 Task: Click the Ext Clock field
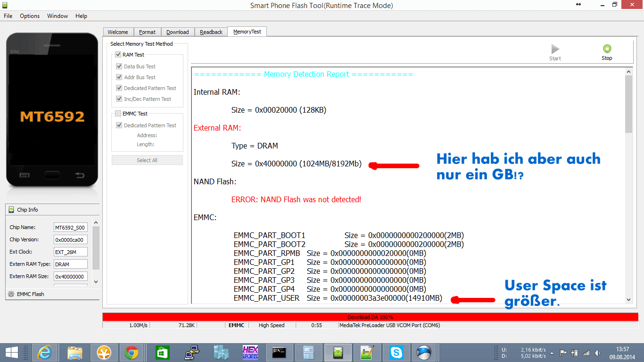pos(70,252)
